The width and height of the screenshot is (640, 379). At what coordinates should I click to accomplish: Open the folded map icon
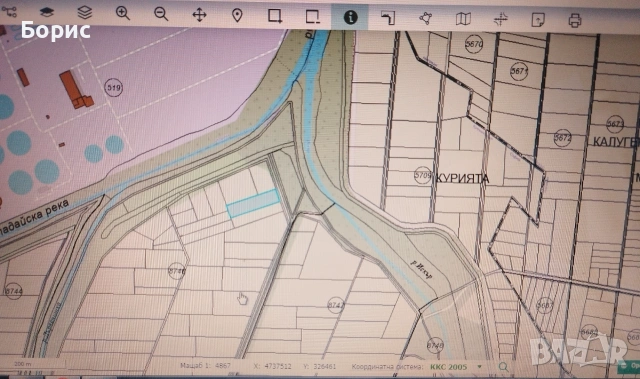pyautogui.click(x=463, y=19)
